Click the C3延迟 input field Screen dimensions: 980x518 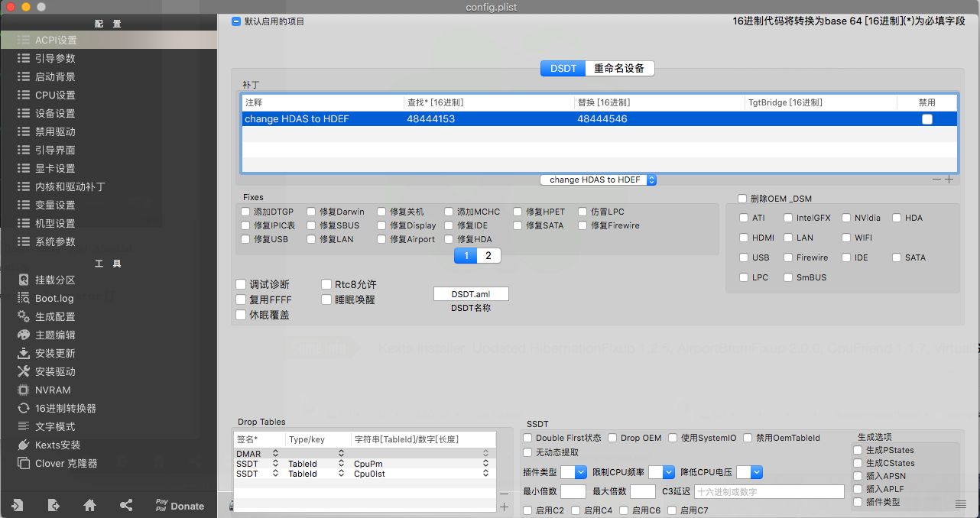(768, 492)
